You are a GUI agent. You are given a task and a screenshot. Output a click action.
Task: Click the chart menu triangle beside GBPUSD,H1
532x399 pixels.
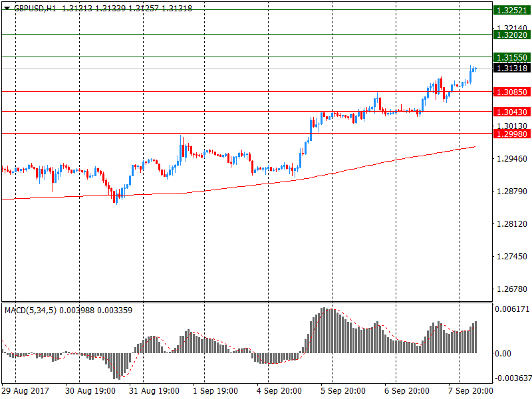[x=7, y=8]
